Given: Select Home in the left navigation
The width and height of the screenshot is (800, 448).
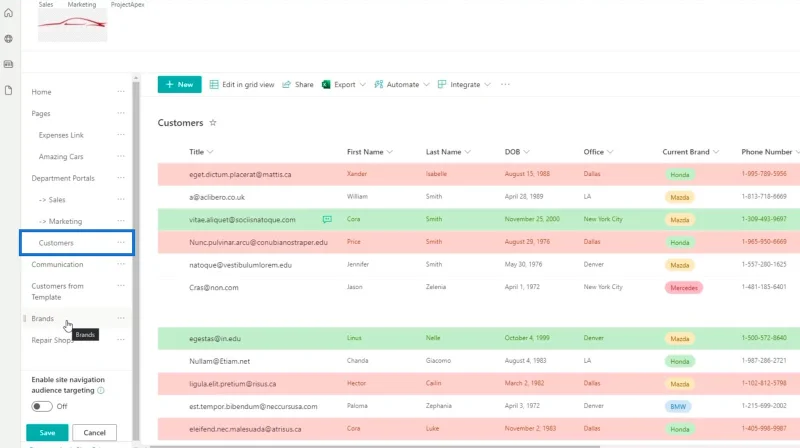Looking at the screenshot, I should point(41,92).
